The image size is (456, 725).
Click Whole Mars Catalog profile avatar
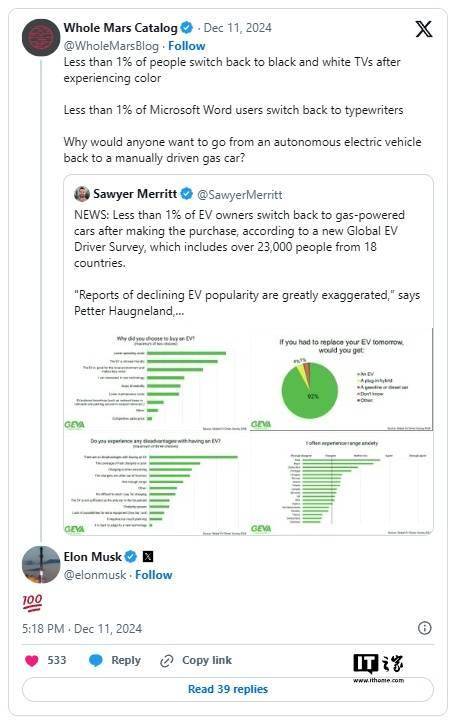[x=41, y=37]
